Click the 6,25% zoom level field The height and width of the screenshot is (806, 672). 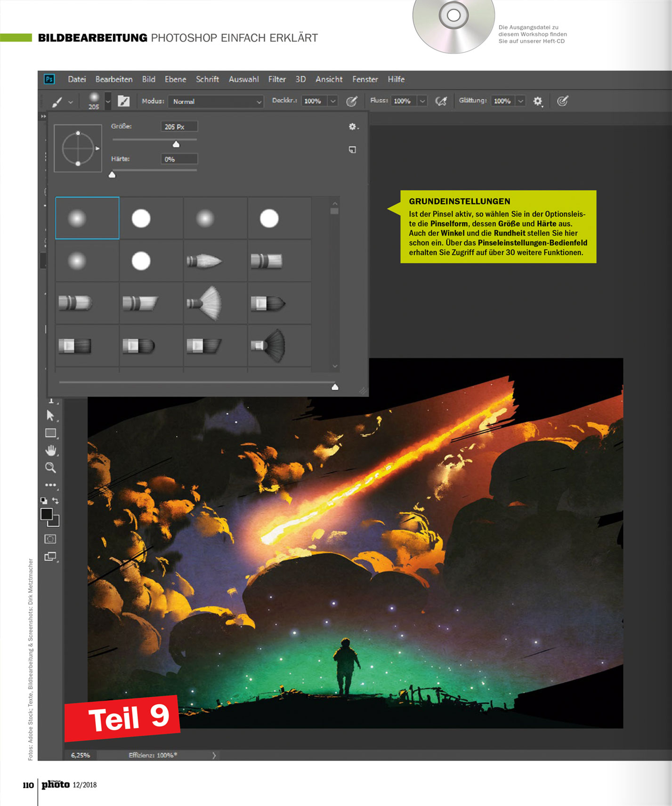tap(81, 755)
